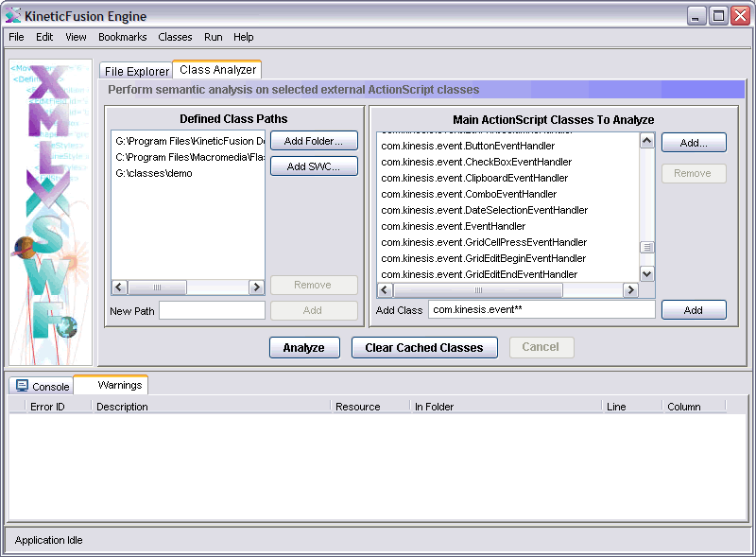Click the Clear Cached Classes button
The width and height of the screenshot is (756, 557).
(x=424, y=347)
